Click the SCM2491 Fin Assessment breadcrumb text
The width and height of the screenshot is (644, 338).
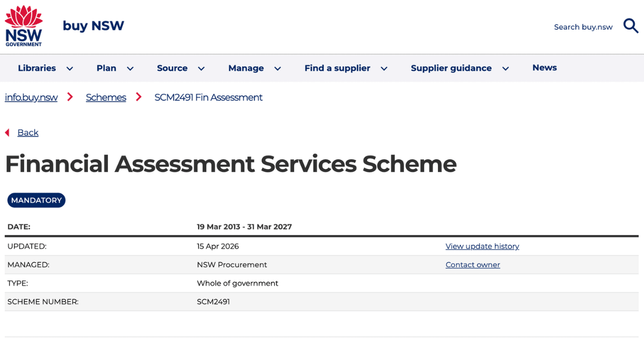pyautogui.click(x=209, y=97)
